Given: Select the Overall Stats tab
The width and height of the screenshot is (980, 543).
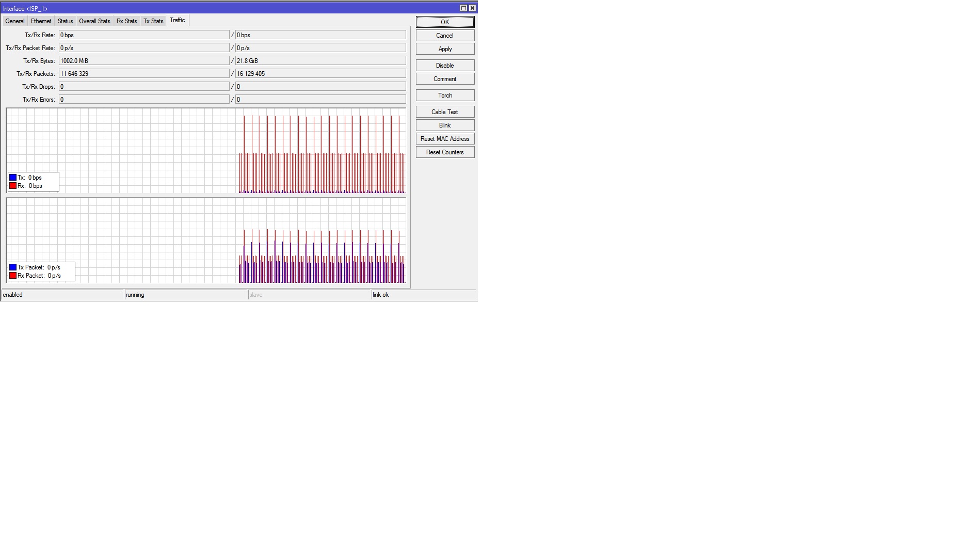Looking at the screenshot, I should (94, 21).
